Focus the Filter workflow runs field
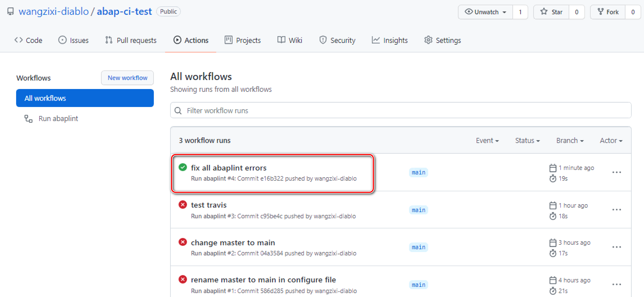The width and height of the screenshot is (644, 297). point(400,111)
